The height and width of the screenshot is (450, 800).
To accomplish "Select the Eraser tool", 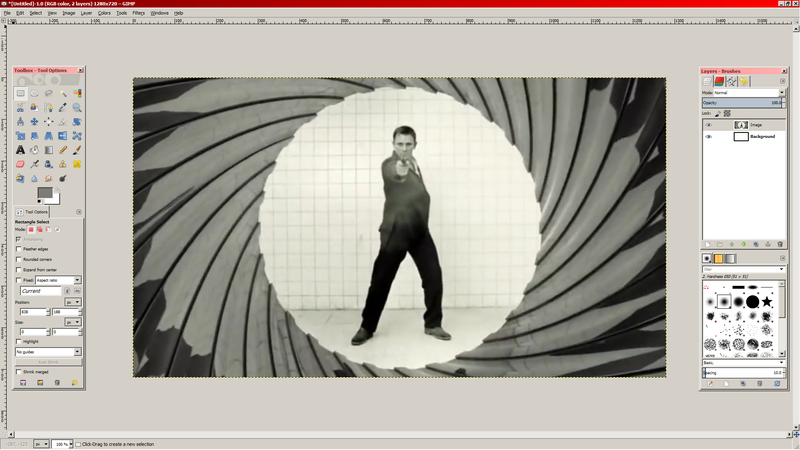I will (20, 164).
